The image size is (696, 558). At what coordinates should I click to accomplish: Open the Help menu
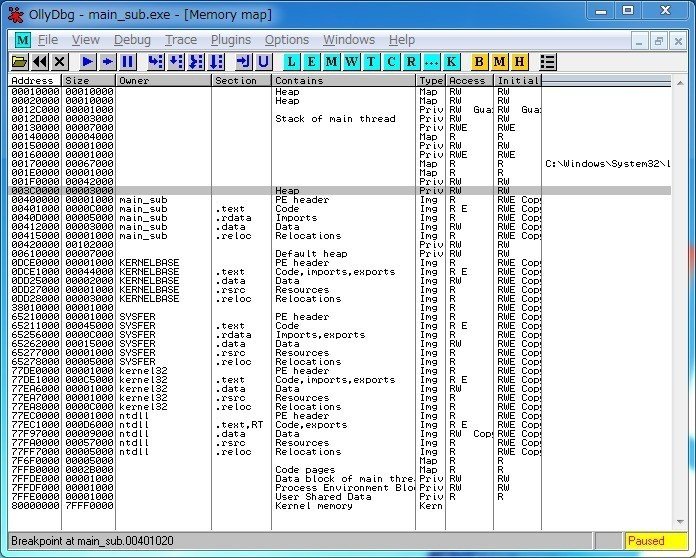tap(402, 40)
